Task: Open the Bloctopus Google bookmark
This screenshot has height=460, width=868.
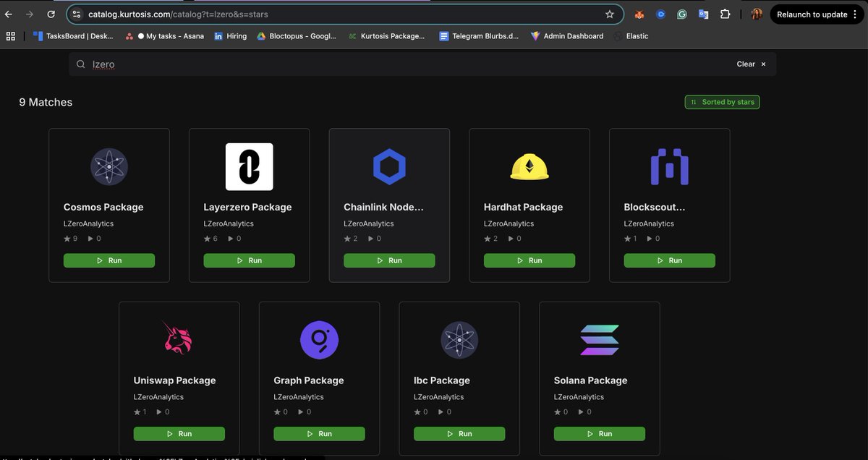Action: click(297, 36)
